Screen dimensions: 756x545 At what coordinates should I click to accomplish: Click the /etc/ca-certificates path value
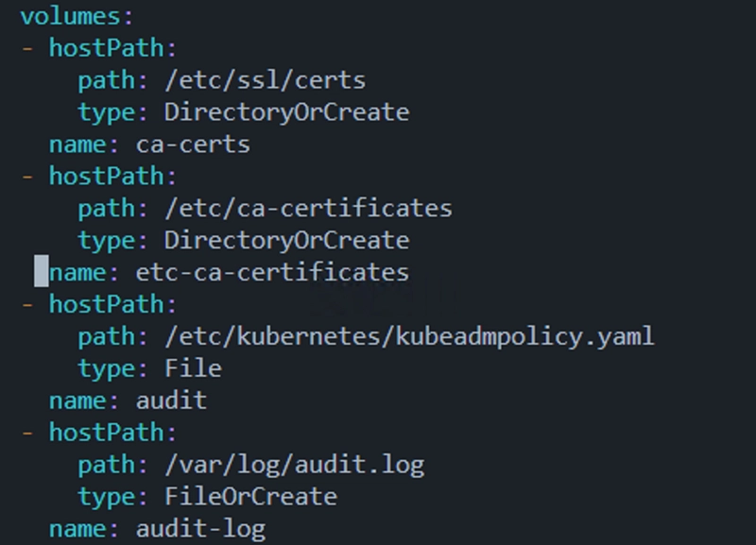coord(308,208)
